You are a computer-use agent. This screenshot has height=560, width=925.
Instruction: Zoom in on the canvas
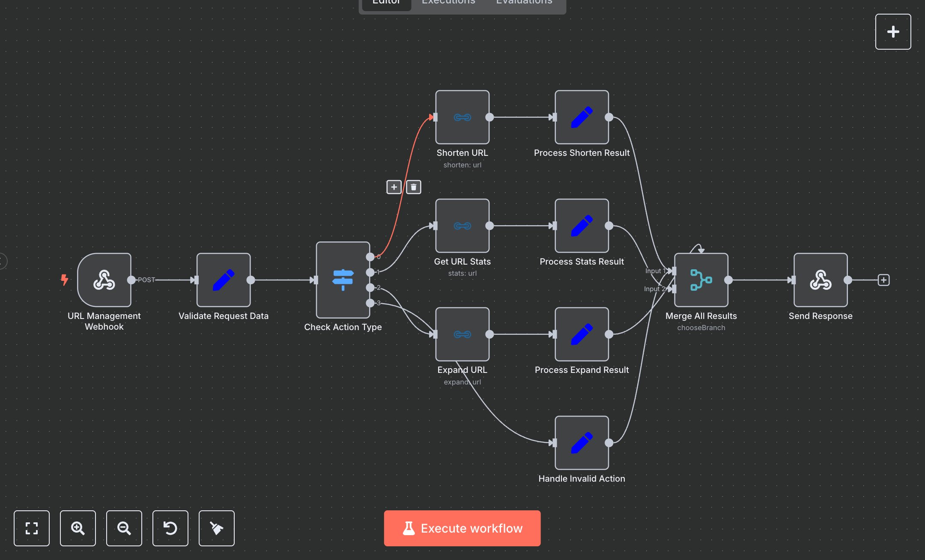[x=78, y=528]
